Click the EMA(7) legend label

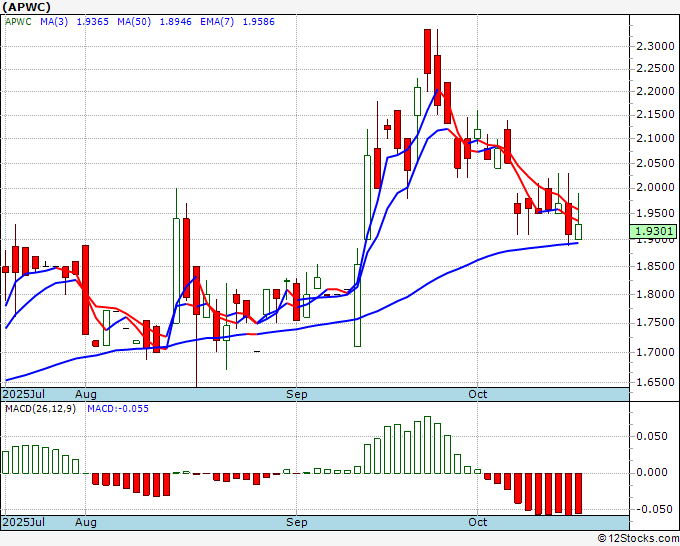click(x=217, y=22)
